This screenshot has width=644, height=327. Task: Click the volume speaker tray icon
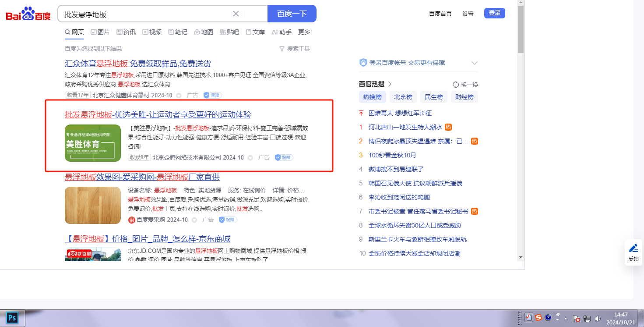click(598, 319)
